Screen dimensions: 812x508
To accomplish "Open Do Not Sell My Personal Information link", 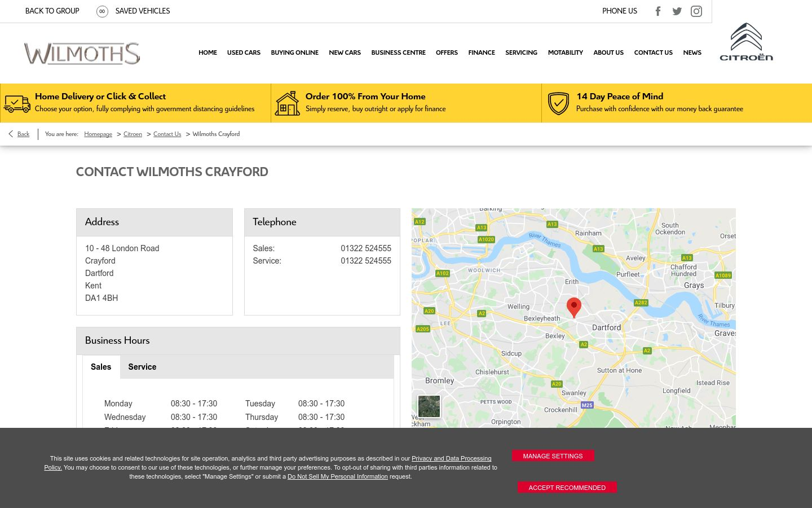I will 338,477.
